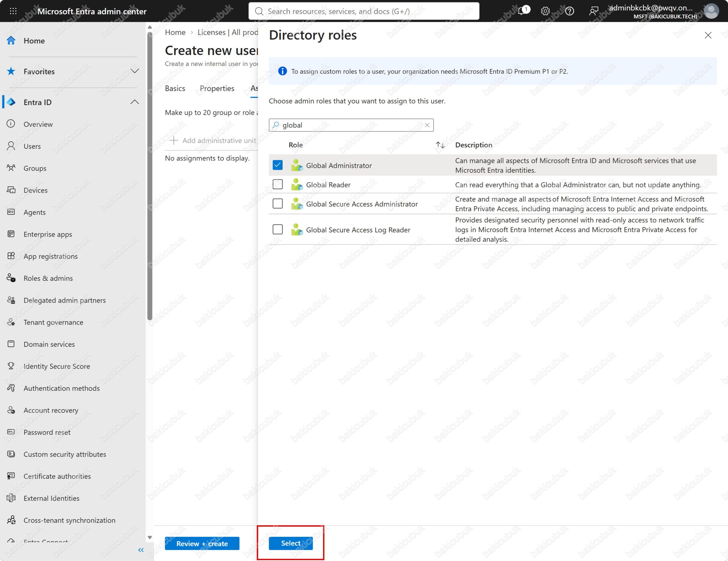This screenshot has width=728, height=561.
Task: Switch to the Properties tab
Action: [217, 88]
